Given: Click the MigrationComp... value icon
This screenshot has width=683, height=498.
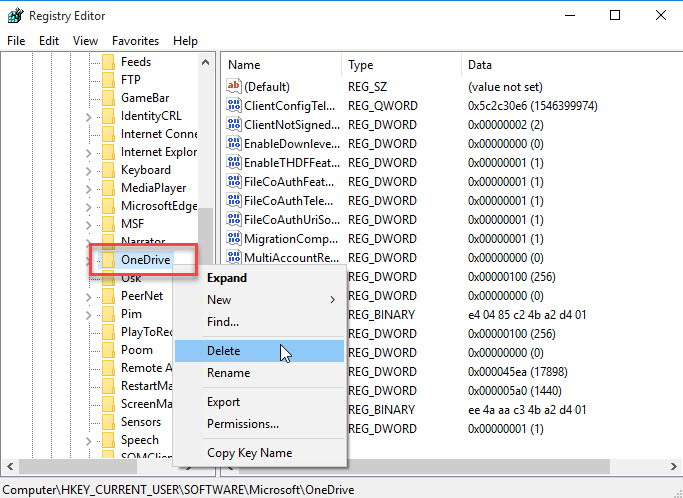Looking at the screenshot, I should 234,239.
